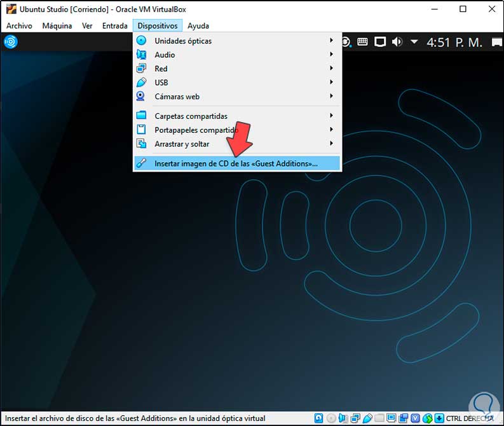Click the CTRL DERECHA host key label
Image resolution: width=504 pixels, height=426 pixels.
click(470, 418)
